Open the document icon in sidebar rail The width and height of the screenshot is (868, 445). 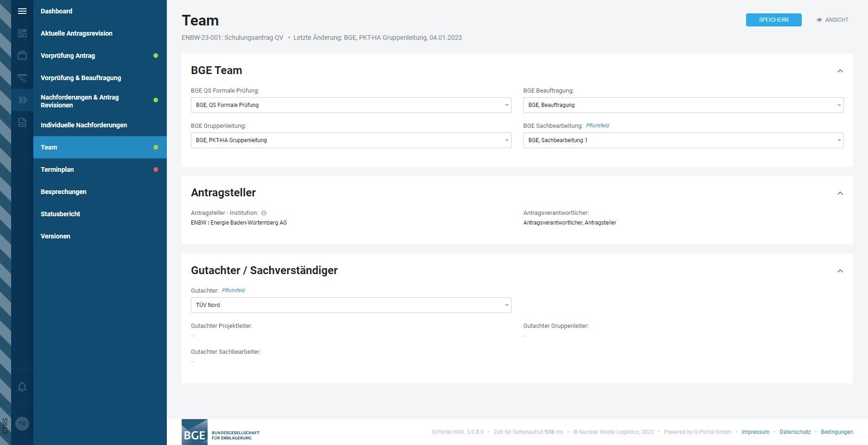click(22, 123)
